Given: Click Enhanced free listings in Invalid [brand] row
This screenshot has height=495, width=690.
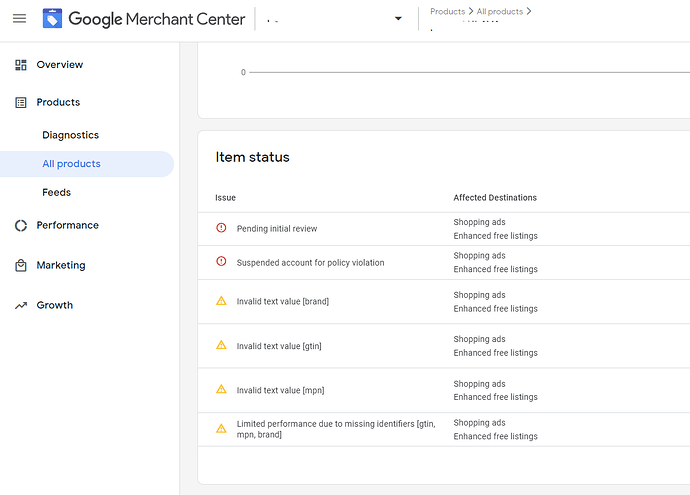Looking at the screenshot, I should click(495, 309).
